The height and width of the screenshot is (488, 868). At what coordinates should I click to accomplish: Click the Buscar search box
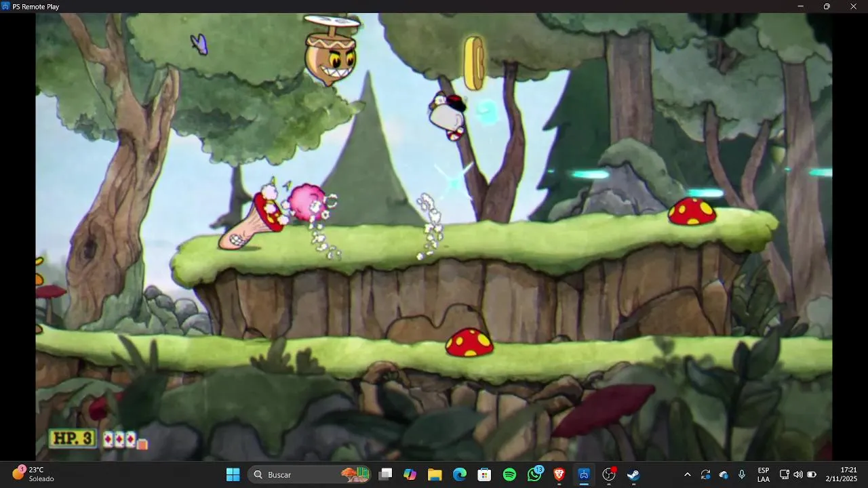click(x=309, y=474)
